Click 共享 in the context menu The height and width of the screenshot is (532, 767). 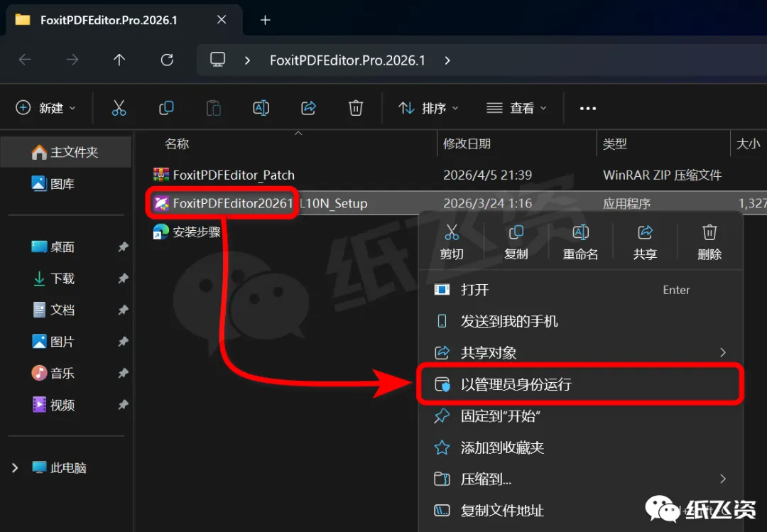tap(645, 242)
